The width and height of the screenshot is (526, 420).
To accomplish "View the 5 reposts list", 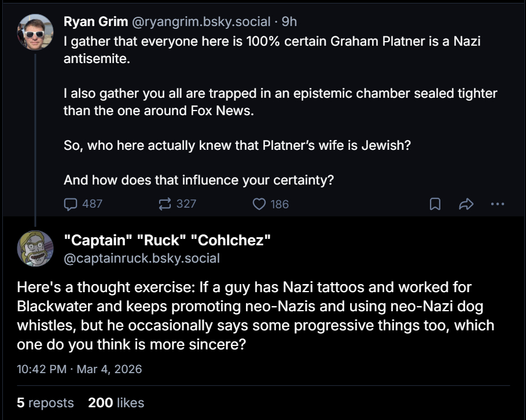I will (x=45, y=403).
